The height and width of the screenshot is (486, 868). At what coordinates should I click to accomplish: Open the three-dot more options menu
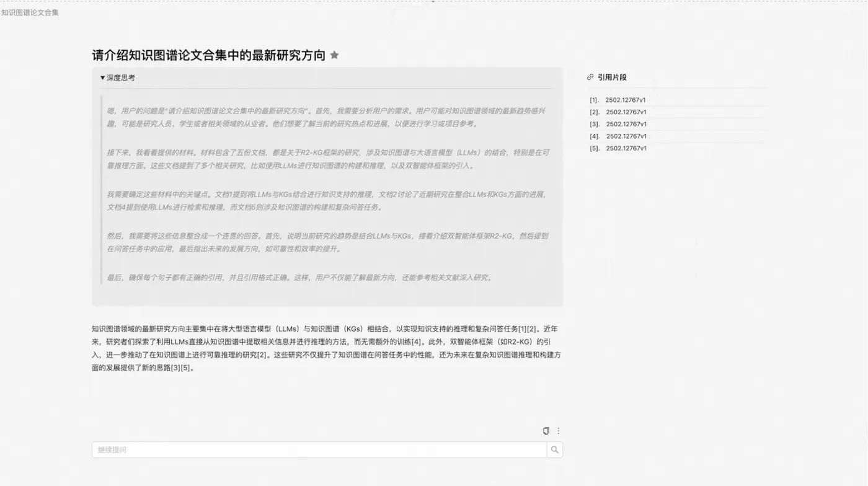click(558, 431)
